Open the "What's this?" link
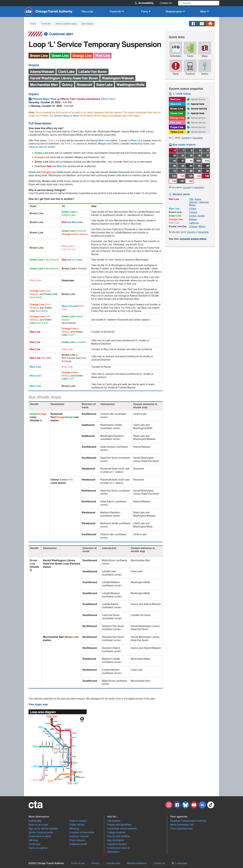Screen dimensions: 243x868 pyautogui.click(x=108, y=99)
